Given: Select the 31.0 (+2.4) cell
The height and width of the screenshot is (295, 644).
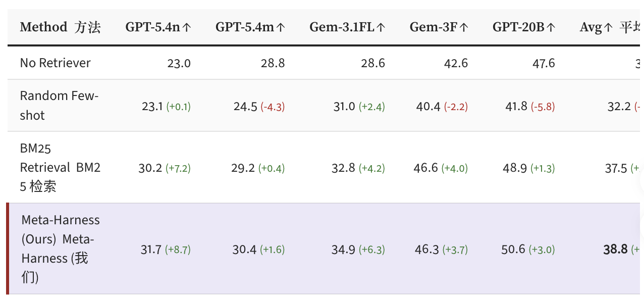Looking at the screenshot, I should tap(358, 106).
